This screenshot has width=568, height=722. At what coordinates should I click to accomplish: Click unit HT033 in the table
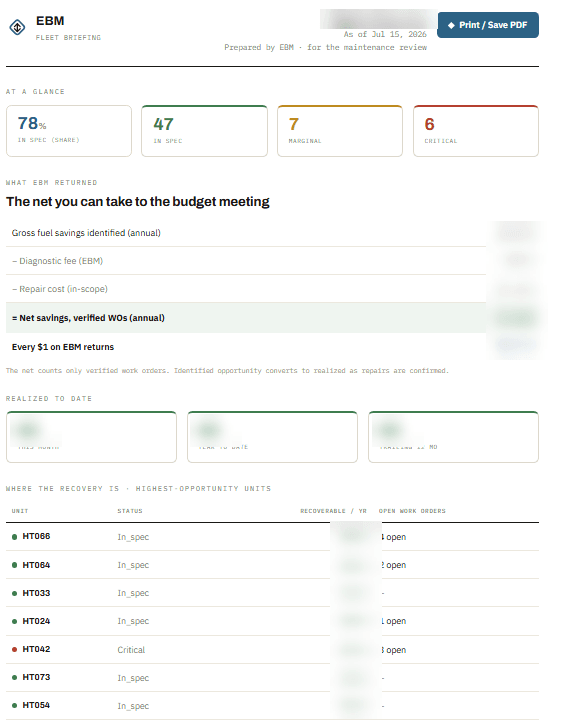(x=36, y=593)
